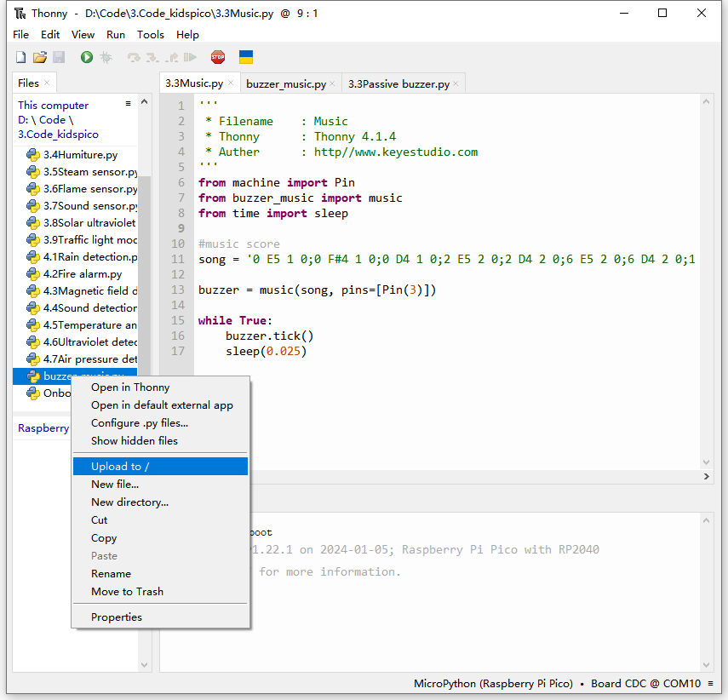Choose Upload to / in context menu
Screen dimensions: 728x700
(160, 467)
